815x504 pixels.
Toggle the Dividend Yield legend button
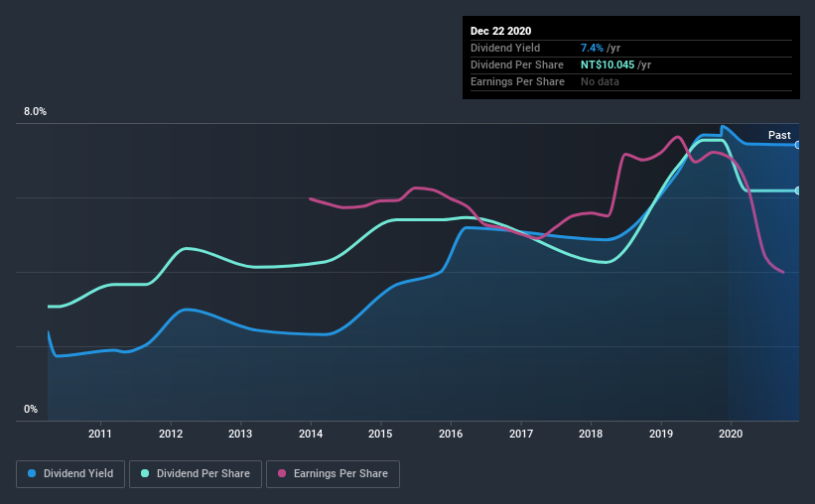tap(70, 474)
